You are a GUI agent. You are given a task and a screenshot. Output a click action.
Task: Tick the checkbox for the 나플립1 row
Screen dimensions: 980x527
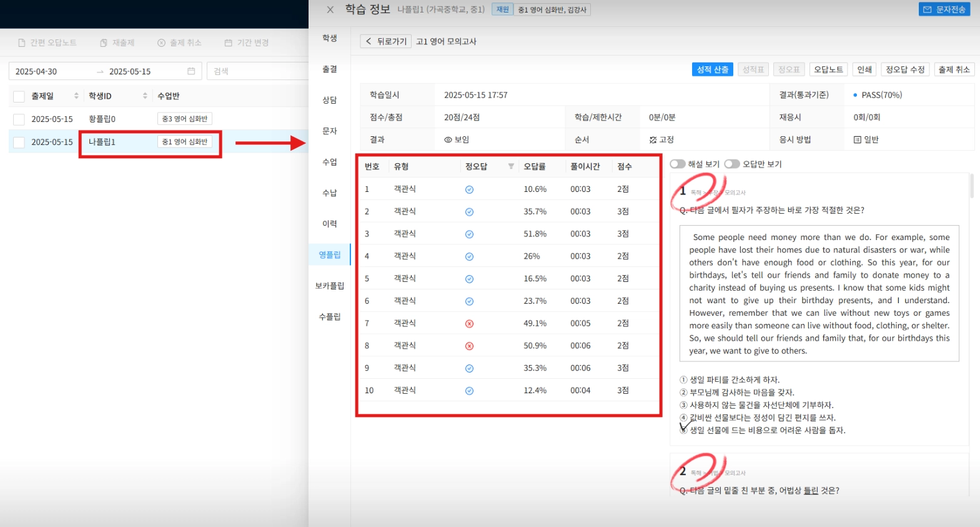coord(19,143)
